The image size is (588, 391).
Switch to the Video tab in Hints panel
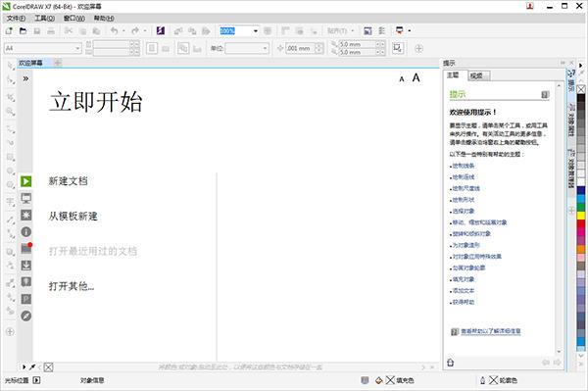pyautogui.click(x=479, y=75)
